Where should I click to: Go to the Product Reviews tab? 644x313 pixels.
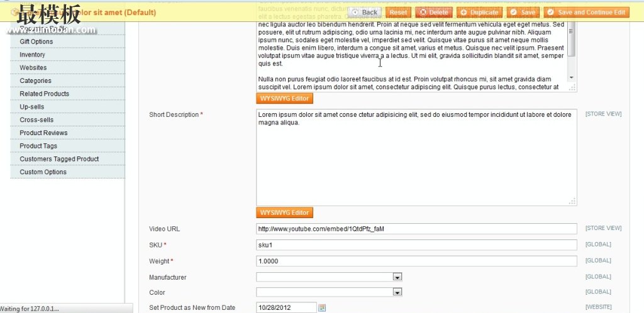[43, 133]
